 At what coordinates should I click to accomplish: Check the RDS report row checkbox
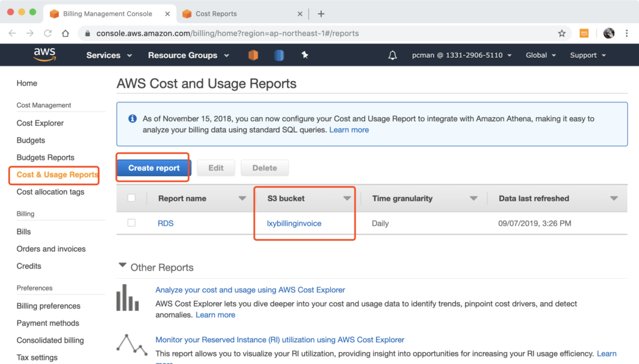[131, 223]
